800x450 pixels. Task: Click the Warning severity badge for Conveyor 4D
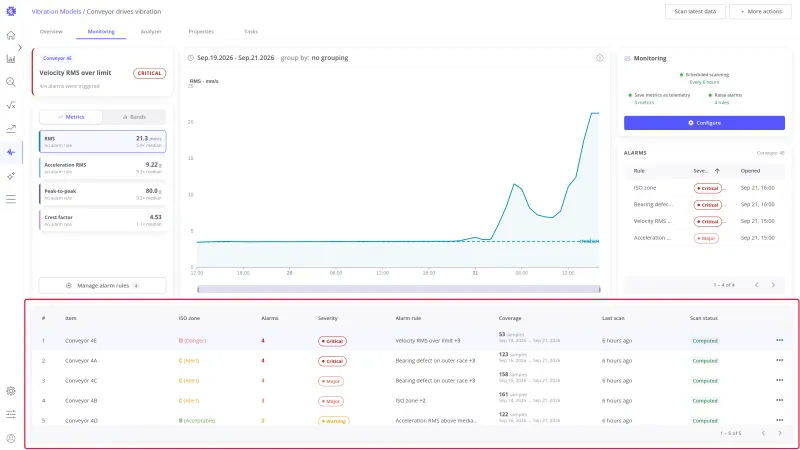tap(334, 421)
